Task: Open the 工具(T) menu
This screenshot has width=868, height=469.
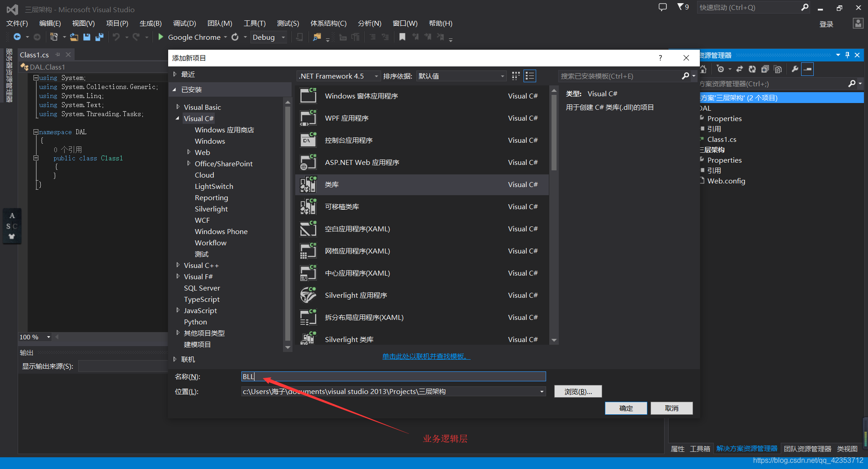Action: click(255, 23)
